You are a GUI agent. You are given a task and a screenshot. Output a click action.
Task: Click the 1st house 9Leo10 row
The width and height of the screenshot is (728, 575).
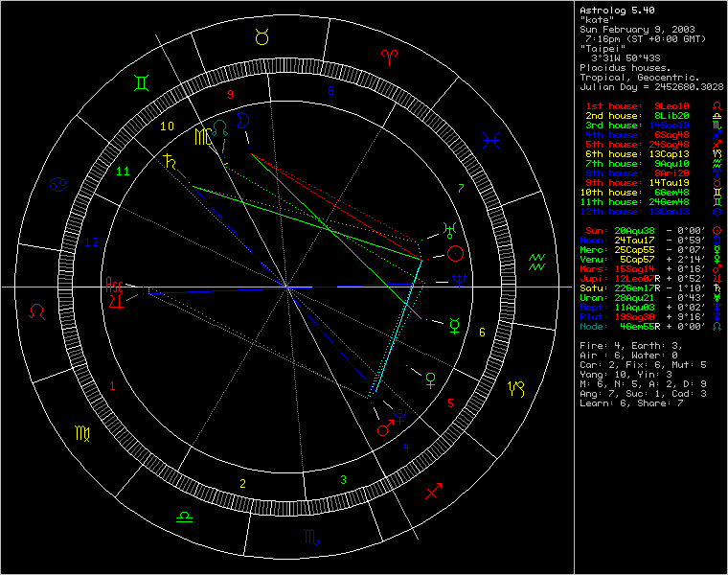click(x=652, y=106)
